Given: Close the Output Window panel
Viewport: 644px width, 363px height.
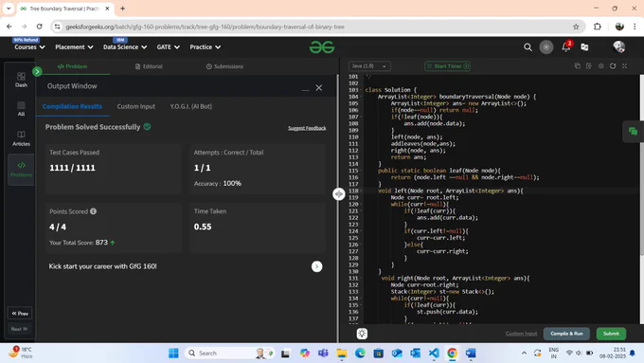Looking at the screenshot, I should coord(319,88).
